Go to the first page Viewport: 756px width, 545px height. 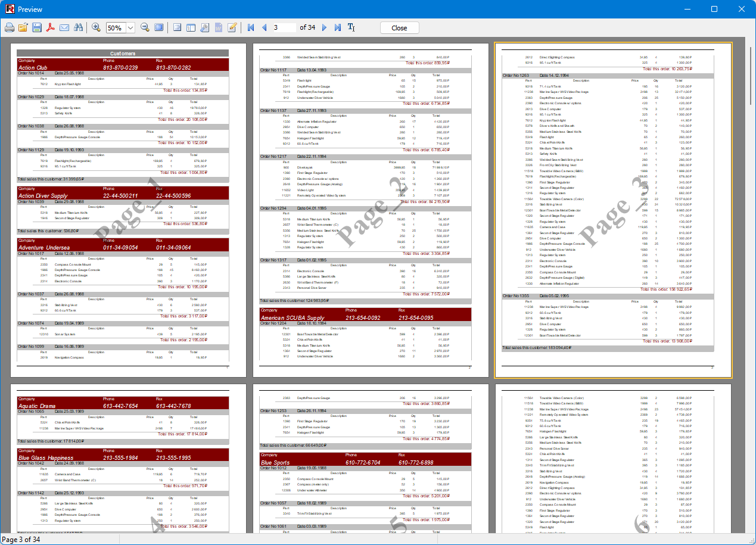(x=251, y=28)
